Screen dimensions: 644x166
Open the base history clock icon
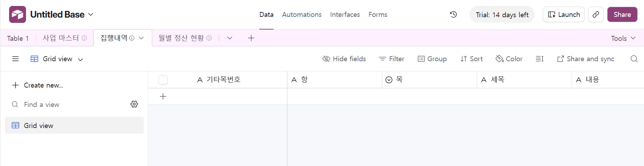pyautogui.click(x=454, y=14)
